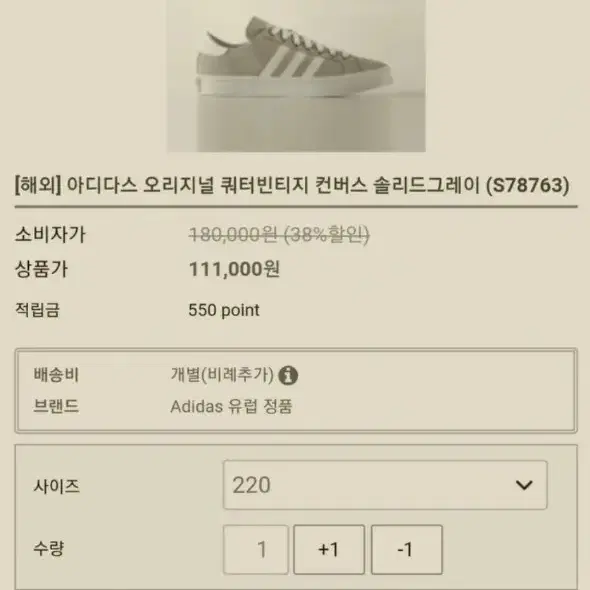The height and width of the screenshot is (590, 590).
Task: Click the 적립금 label
Action: (37, 310)
